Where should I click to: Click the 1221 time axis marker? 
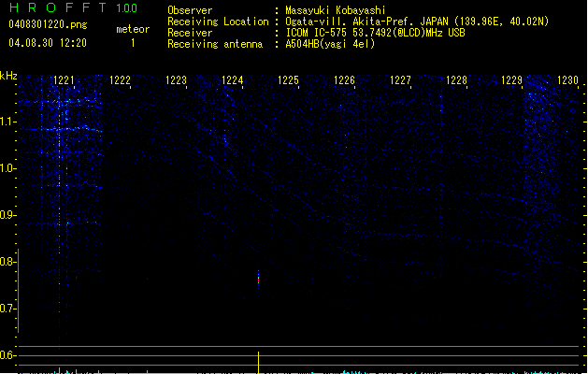pos(65,80)
